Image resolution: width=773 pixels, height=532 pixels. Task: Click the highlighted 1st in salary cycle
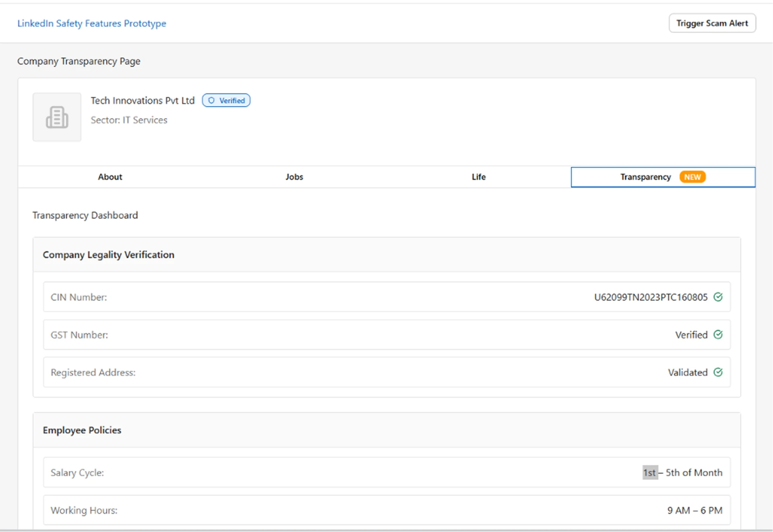650,472
